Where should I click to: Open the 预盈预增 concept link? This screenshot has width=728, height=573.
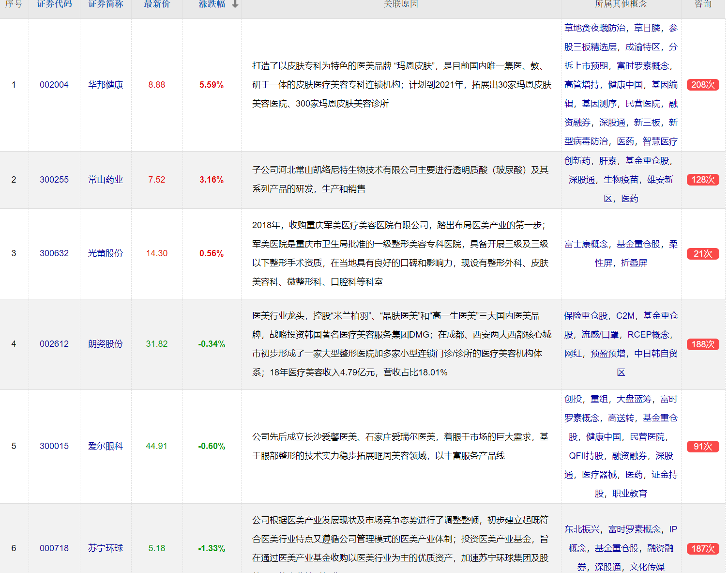[x=608, y=354]
